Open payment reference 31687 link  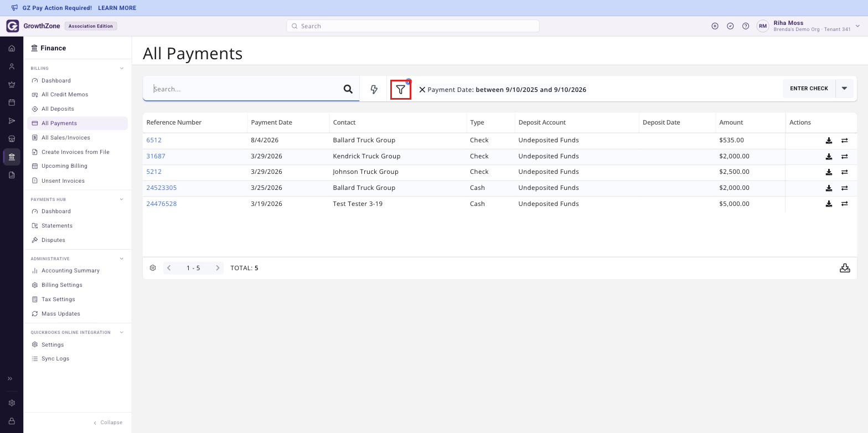(156, 157)
